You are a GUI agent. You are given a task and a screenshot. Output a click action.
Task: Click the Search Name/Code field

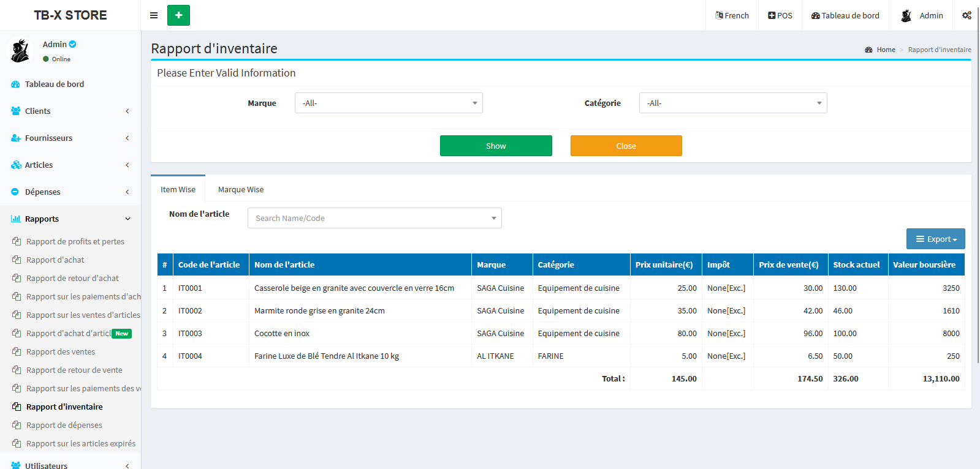374,218
